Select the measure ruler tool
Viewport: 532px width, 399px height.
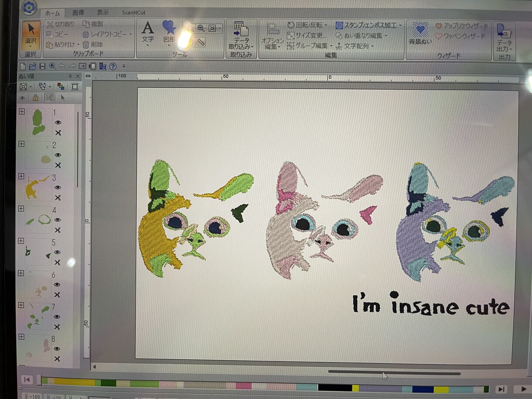click(x=201, y=42)
